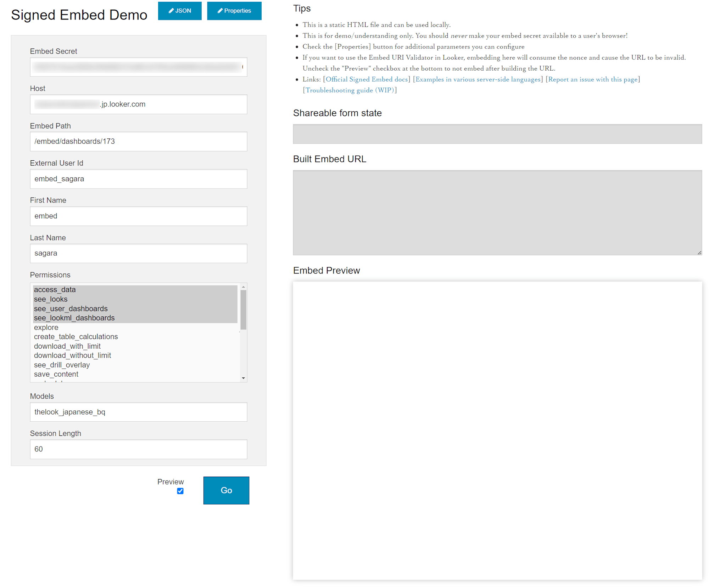Click the JSON button
The width and height of the screenshot is (709, 588).
(x=179, y=11)
